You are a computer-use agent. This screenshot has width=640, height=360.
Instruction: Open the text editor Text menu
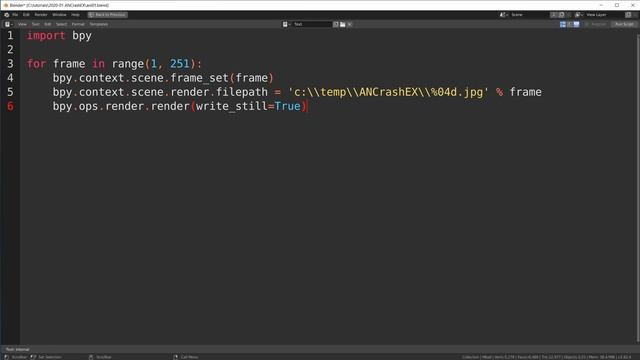36,24
